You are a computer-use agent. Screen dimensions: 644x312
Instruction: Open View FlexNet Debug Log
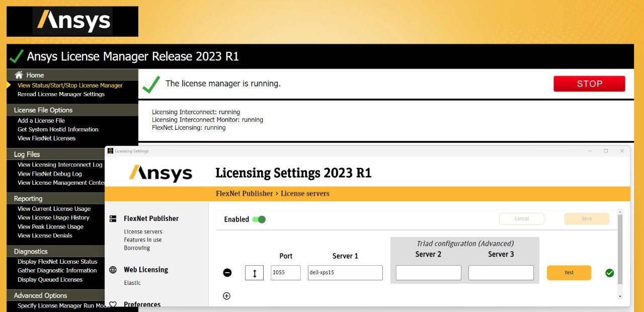tap(49, 174)
